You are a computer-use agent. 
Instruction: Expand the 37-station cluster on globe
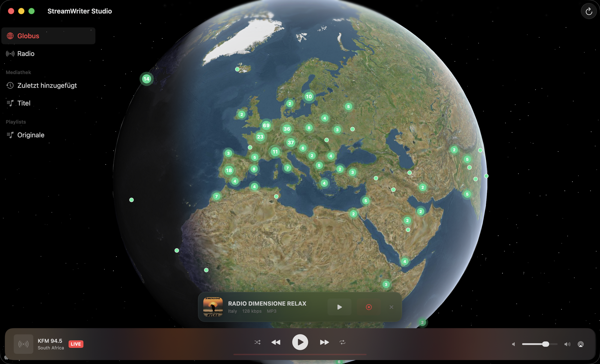point(291,143)
